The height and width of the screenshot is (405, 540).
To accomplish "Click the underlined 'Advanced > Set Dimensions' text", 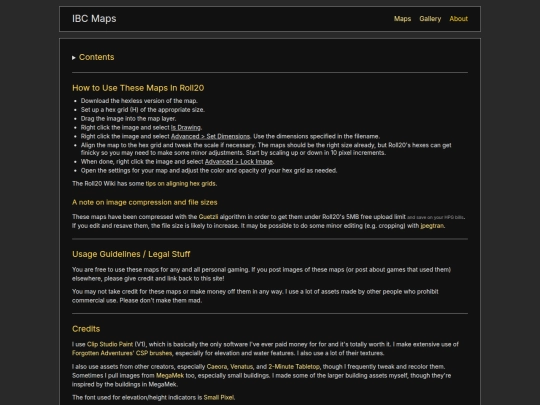I will click(x=210, y=136).
